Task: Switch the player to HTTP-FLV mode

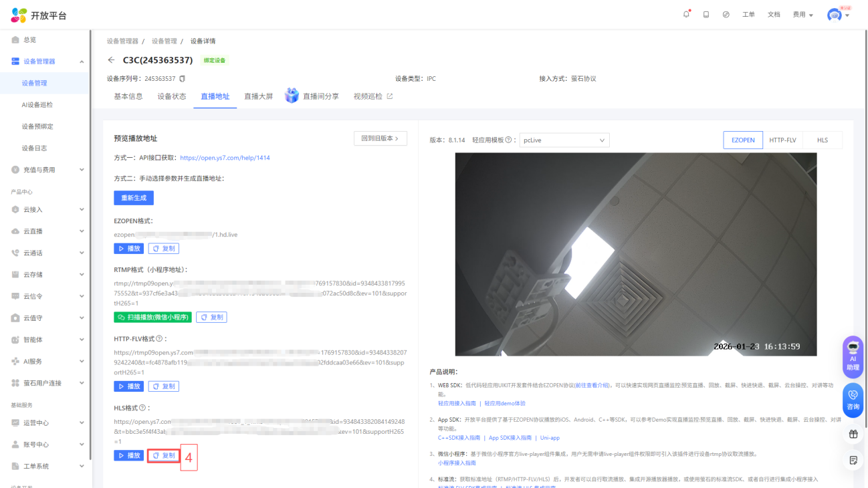Action: (x=782, y=140)
